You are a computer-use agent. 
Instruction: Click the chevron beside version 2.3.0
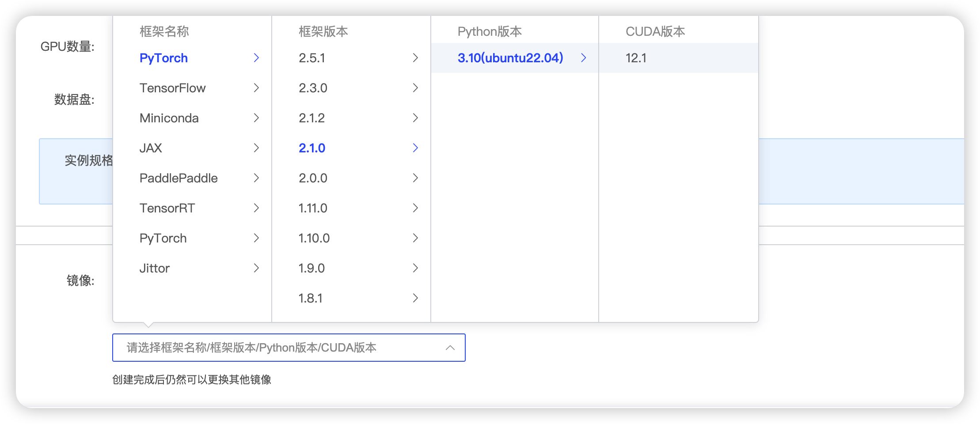(415, 88)
